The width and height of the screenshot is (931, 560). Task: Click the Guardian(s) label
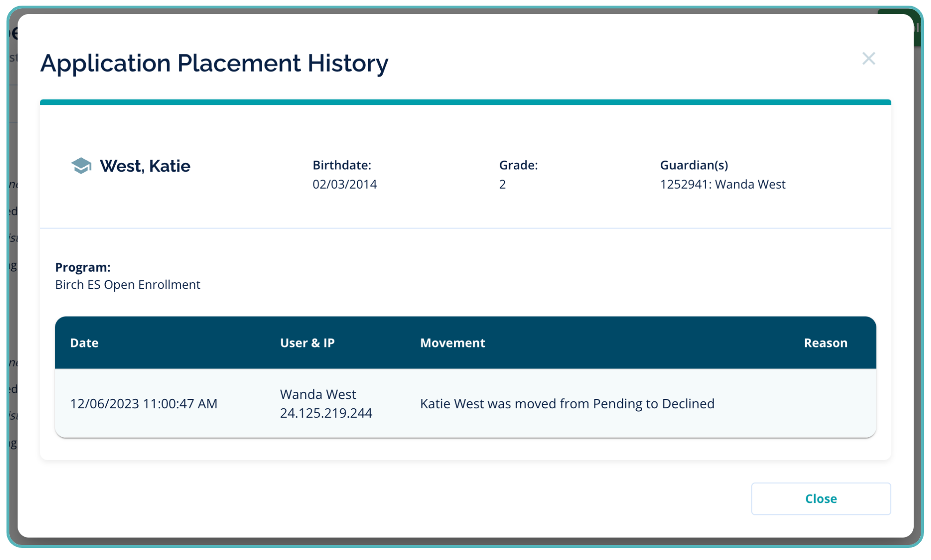[694, 165]
